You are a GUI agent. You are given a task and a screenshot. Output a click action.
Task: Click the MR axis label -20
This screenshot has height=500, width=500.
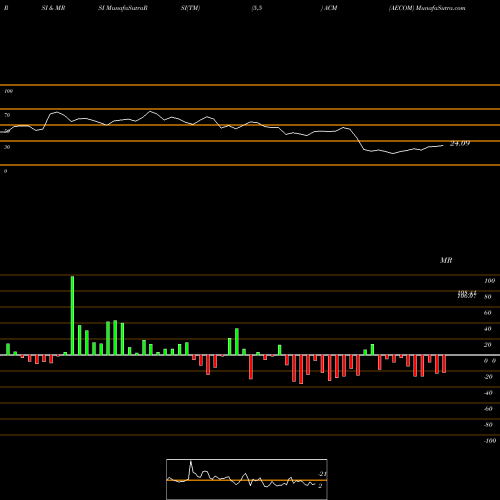click(488, 377)
